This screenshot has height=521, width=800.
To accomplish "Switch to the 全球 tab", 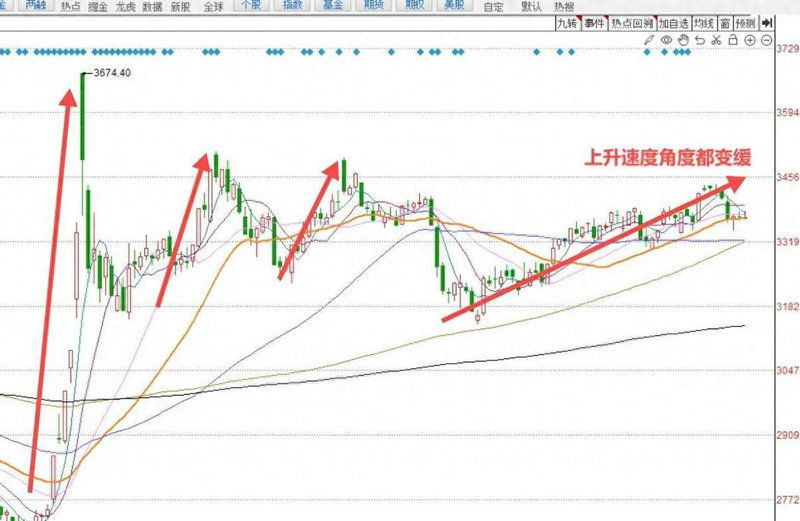I will click(213, 7).
